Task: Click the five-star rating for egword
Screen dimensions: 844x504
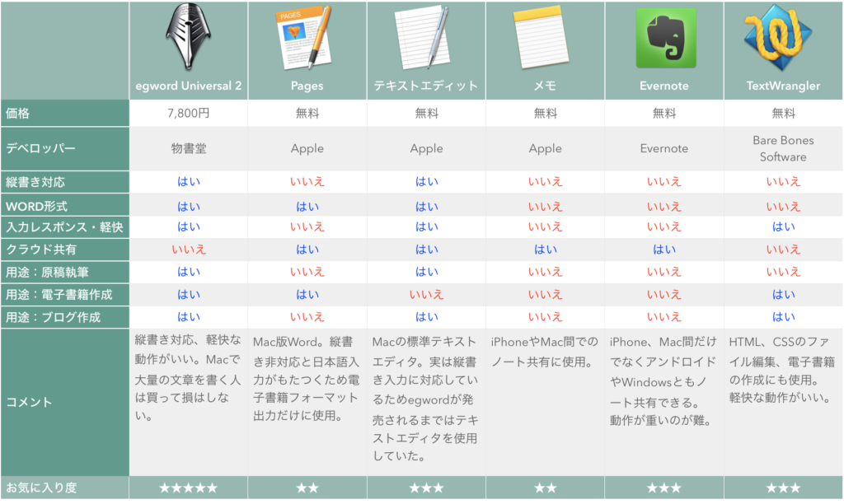Action: pyautogui.click(x=189, y=488)
